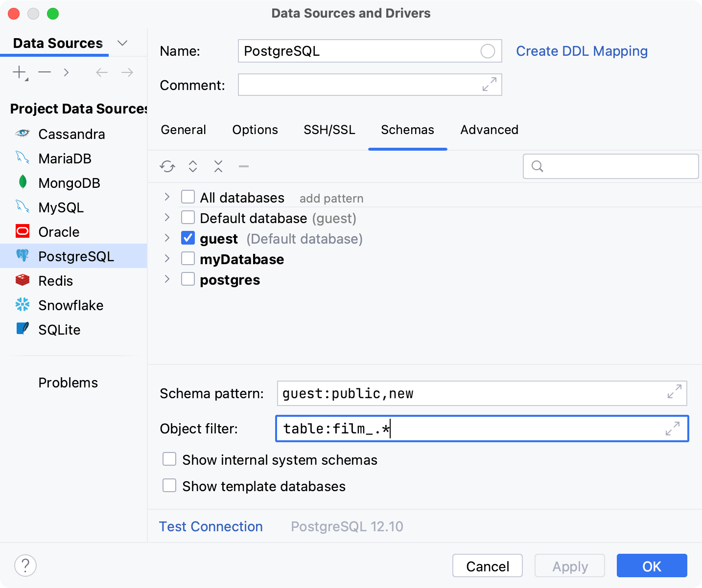702x588 pixels.
Task: Click Test Connection
Action: click(211, 526)
